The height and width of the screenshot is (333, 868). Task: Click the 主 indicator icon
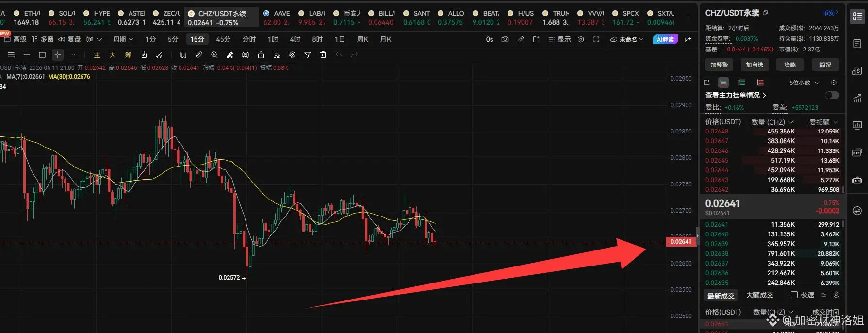click(x=97, y=55)
